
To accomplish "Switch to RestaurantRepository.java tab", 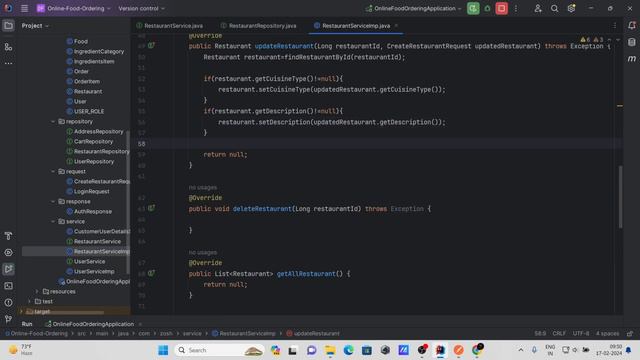I will (x=259, y=26).
